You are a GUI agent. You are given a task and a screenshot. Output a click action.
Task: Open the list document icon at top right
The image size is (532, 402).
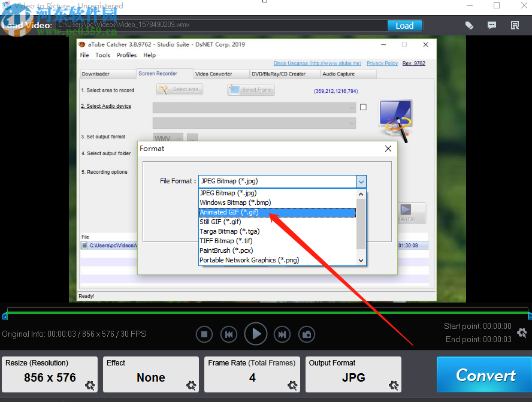coord(515,25)
